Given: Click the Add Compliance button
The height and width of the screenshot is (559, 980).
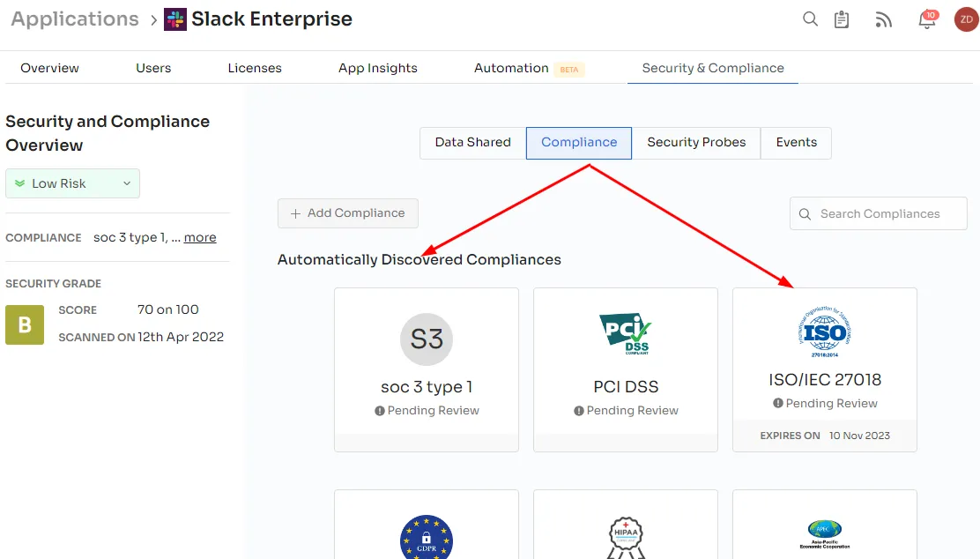Looking at the screenshot, I should pos(348,213).
